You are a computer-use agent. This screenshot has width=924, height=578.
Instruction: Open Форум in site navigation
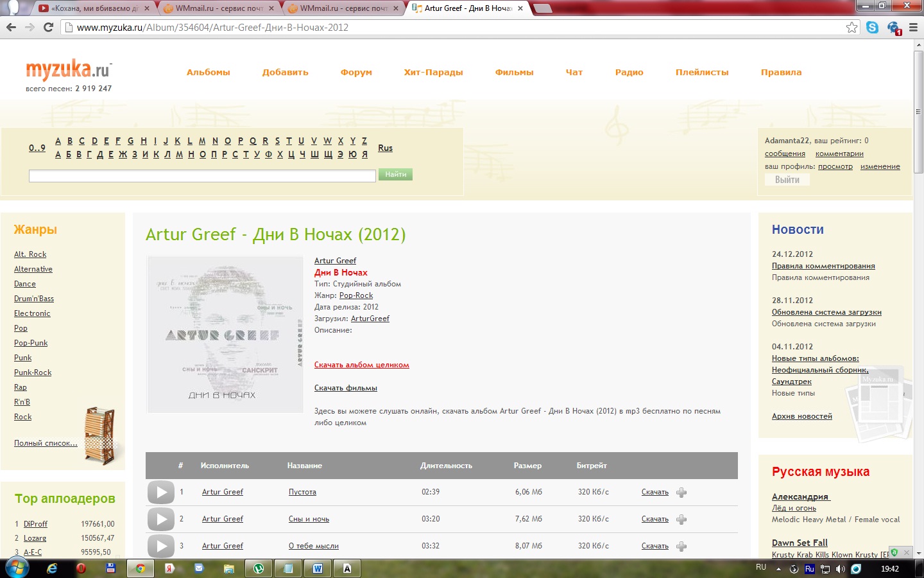point(356,73)
